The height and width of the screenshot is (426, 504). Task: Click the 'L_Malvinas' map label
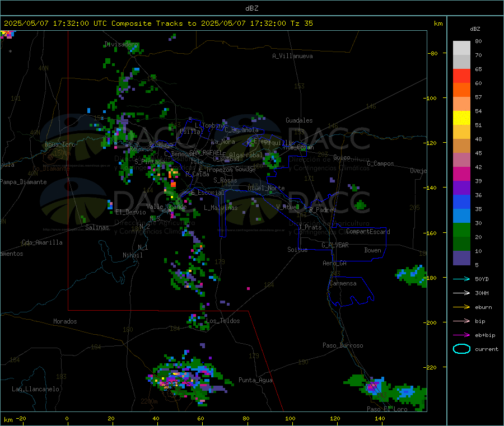(x=221, y=208)
